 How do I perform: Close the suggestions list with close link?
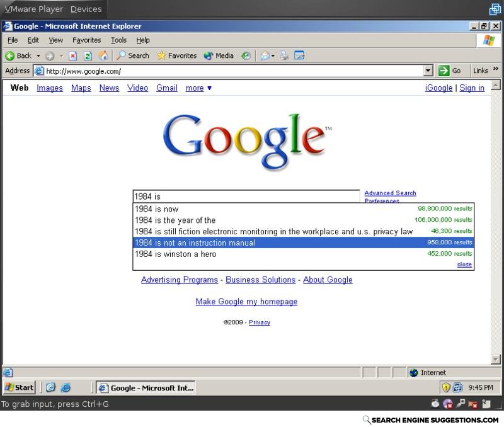click(464, 265)
